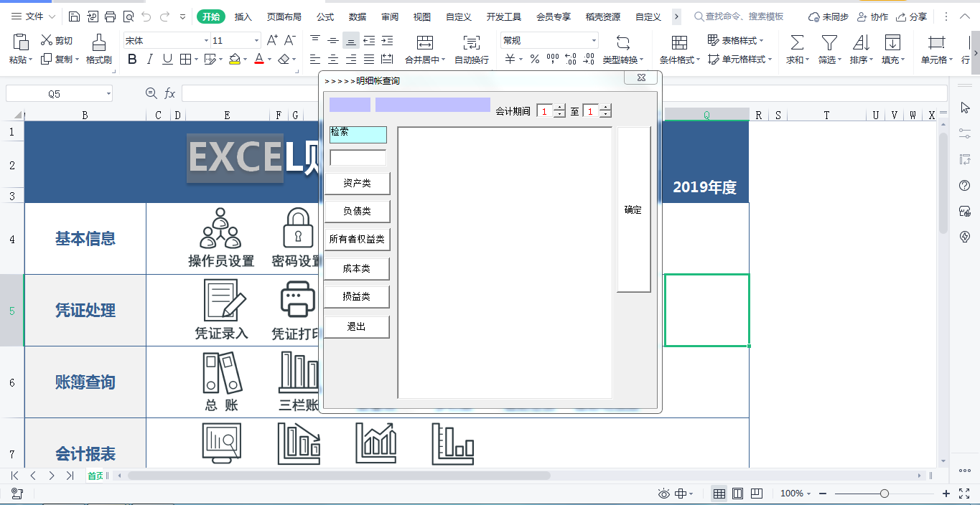Click the Filter (筛选) funnel icon

829,42
